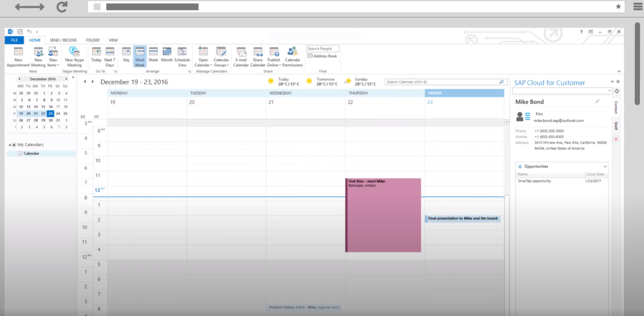This screenshot has height=316, width=644.
Task: Close the SAP Cloud for Customer pane
Action: [618, 82]
